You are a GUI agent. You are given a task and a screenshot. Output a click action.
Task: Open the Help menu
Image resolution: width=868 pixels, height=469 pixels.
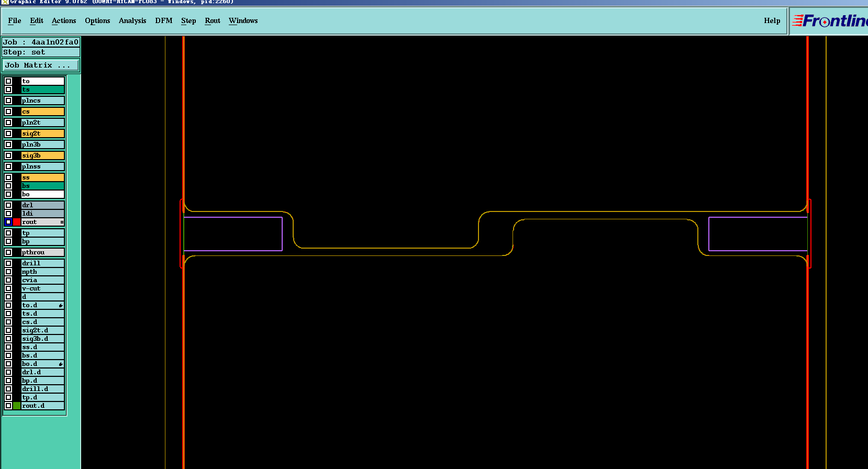[772, 21]
